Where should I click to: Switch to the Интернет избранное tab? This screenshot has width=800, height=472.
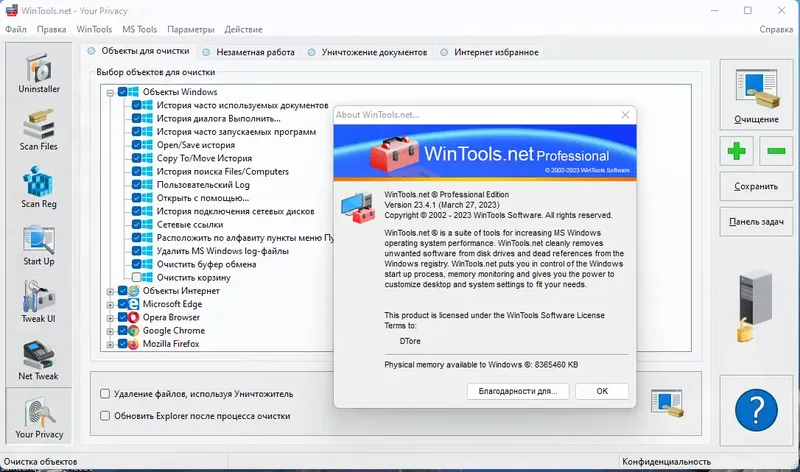pos(490,52)
